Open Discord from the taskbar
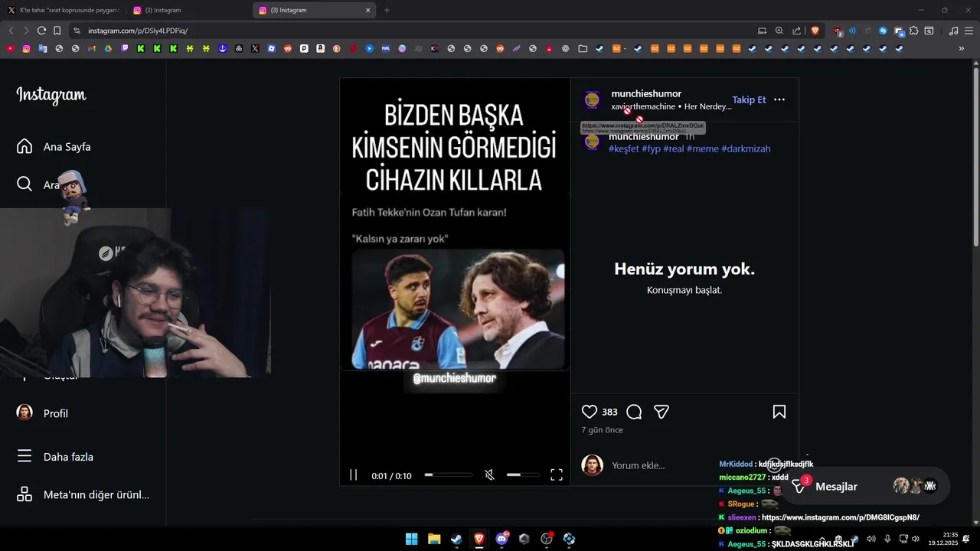This screenshot has width=980, height=551. point(502,539)
